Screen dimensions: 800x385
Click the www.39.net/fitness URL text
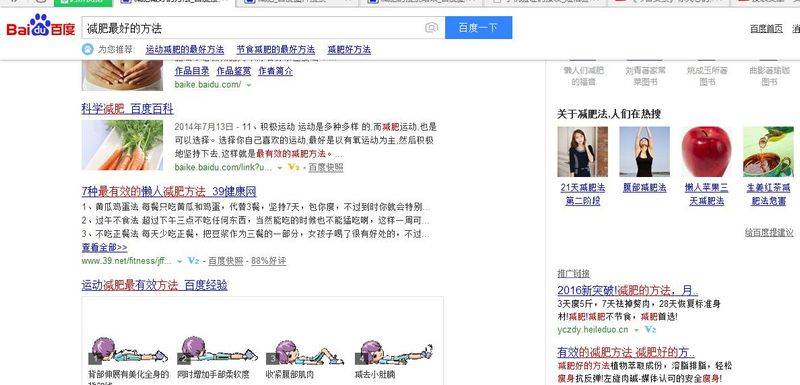[127, 261]
